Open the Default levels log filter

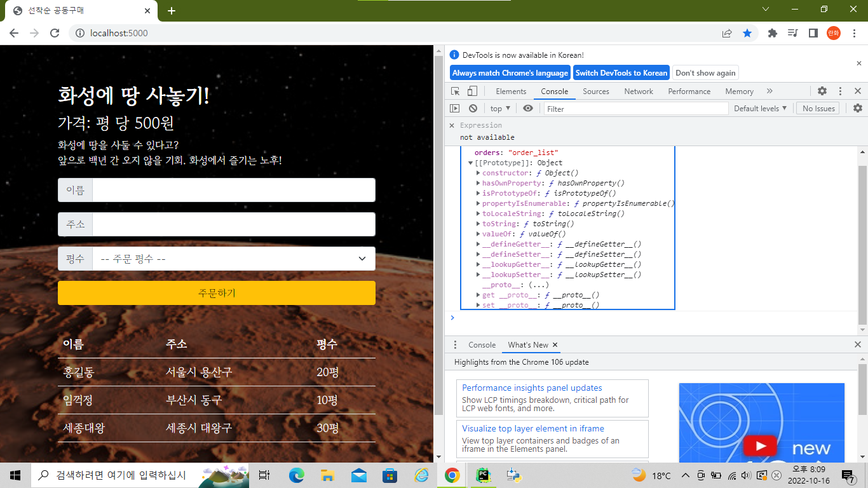(761, 109)
